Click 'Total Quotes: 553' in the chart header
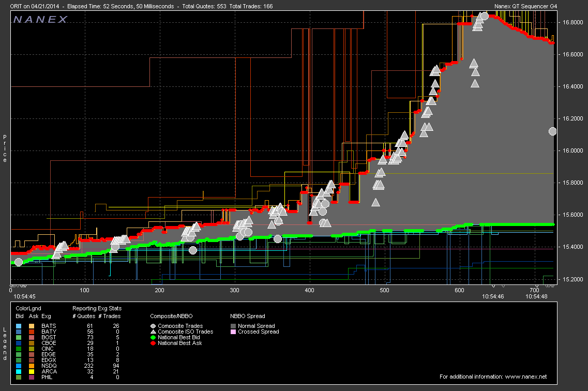 [x=204, y=6]
